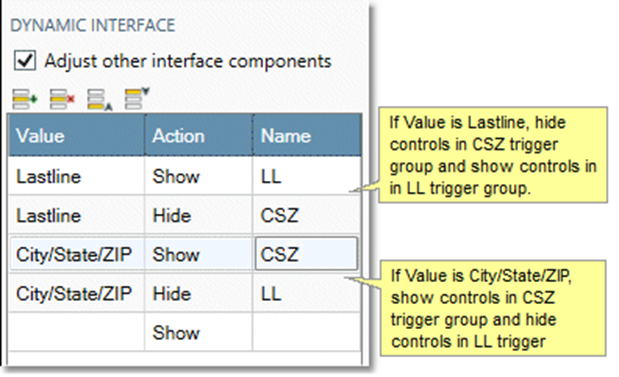Uncheck Adjust other interface components checkbox
619x377 pixels.
point(25,60)
